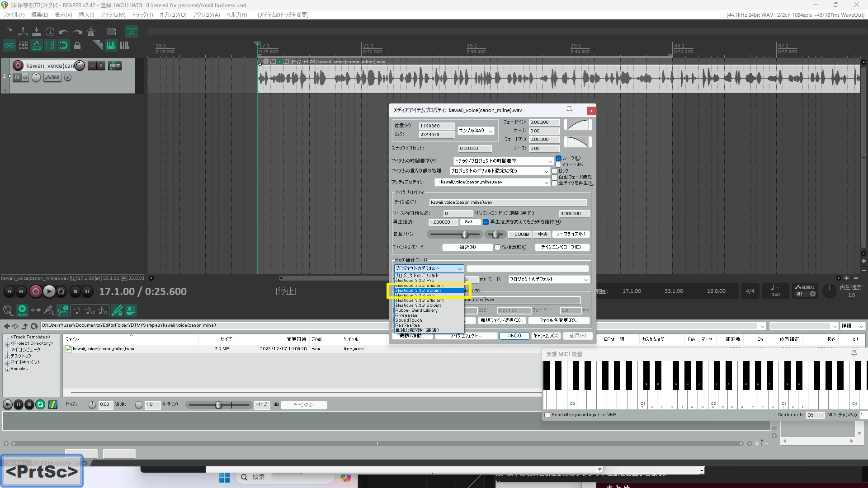The width and height of the screenshot is (868, 488).
Task: Open アクティブなテイク dropdown
Action: (x=492, y=182)
